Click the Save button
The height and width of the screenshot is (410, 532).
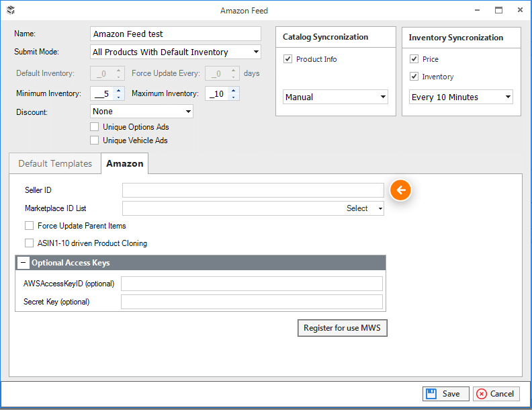tap(445, 394)
